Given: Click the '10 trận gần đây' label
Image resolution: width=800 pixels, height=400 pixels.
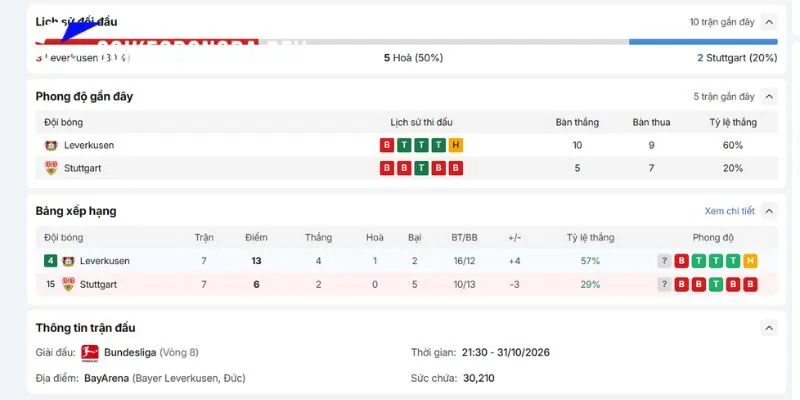Looking at the screenshot, I should pos(721,22).
